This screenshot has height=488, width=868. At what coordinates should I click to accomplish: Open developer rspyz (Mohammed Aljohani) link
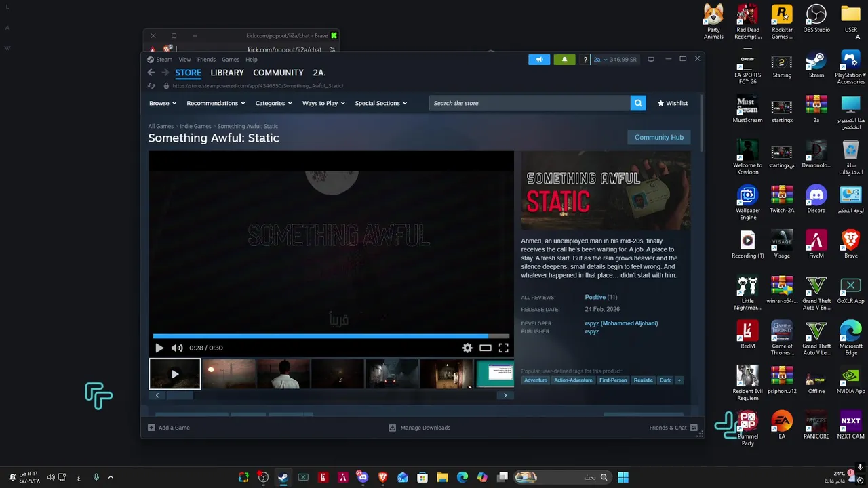pyautogui.click(x=621, y=323)
